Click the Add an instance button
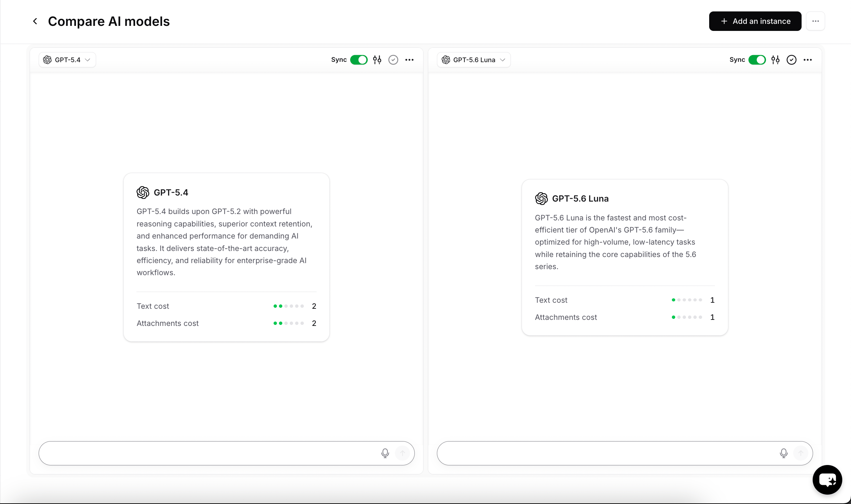The image size is (851, 504). [755, 21]
